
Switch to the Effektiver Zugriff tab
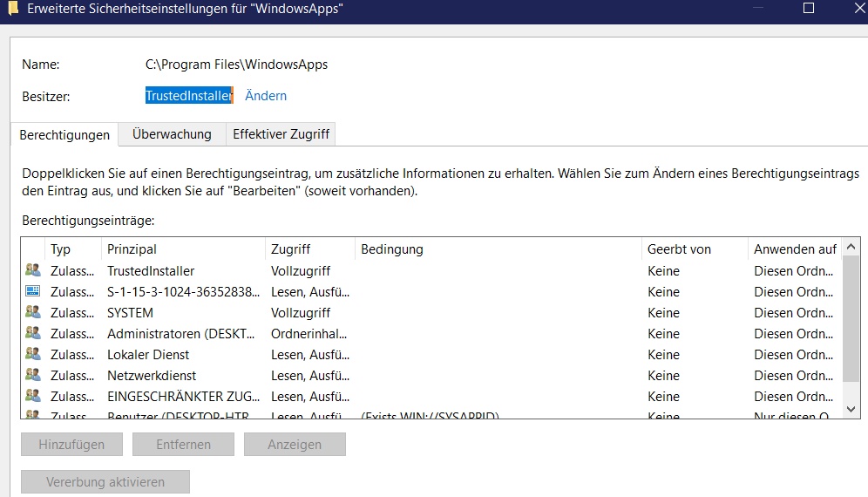pyautogui.click(x=281, y=134)
